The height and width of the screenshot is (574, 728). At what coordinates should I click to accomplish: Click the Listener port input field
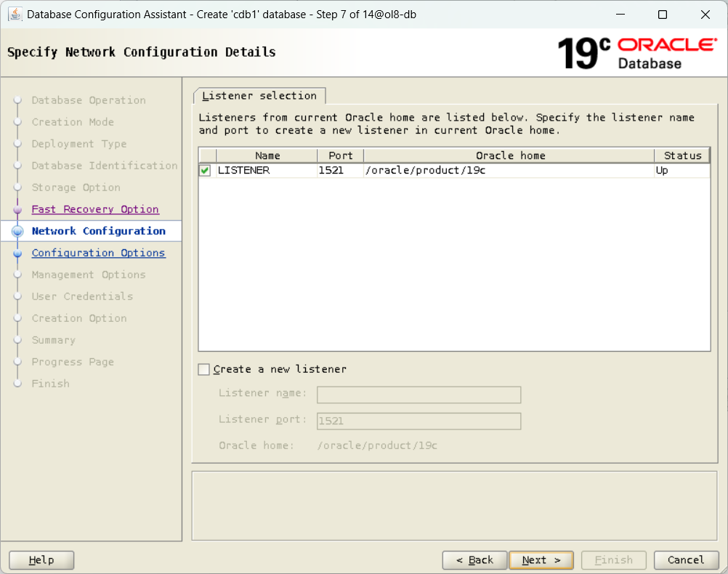(x=418, y=421)
